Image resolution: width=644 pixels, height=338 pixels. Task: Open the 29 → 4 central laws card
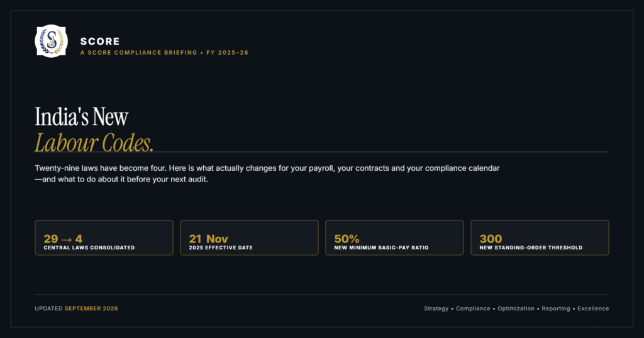click(x=104, y=237)
